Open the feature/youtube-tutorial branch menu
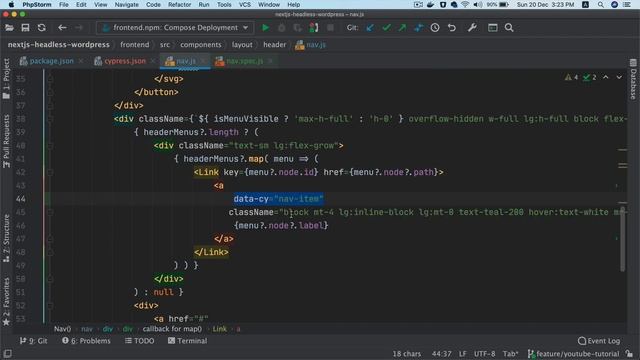Screen dimensions: 640x360 pyautogui.click(x=574, y=354)
